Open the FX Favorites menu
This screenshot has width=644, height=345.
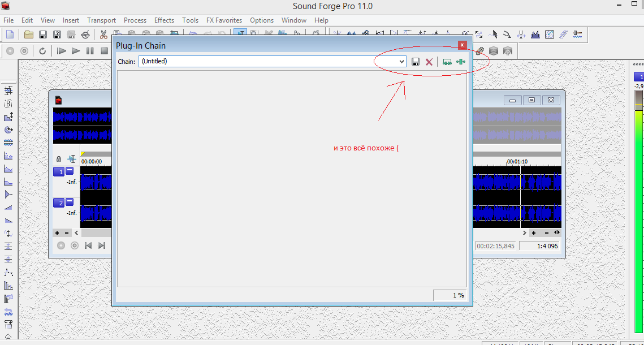[x=224, y=20]
